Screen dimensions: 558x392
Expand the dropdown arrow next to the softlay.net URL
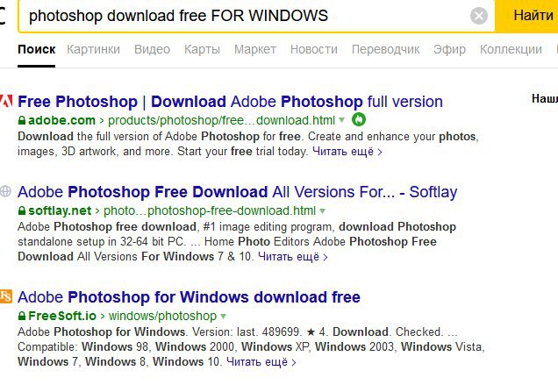pos(322,211)
